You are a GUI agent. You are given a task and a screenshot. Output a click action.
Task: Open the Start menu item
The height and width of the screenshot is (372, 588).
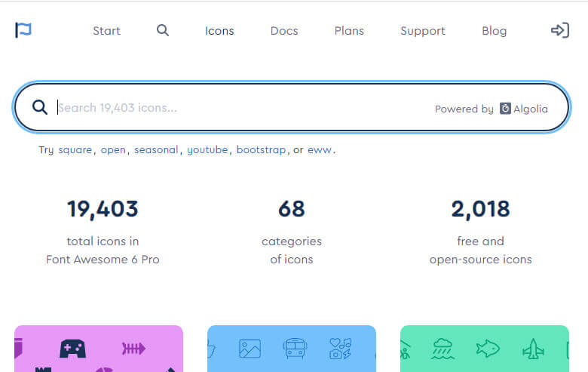tap(106, 31)
